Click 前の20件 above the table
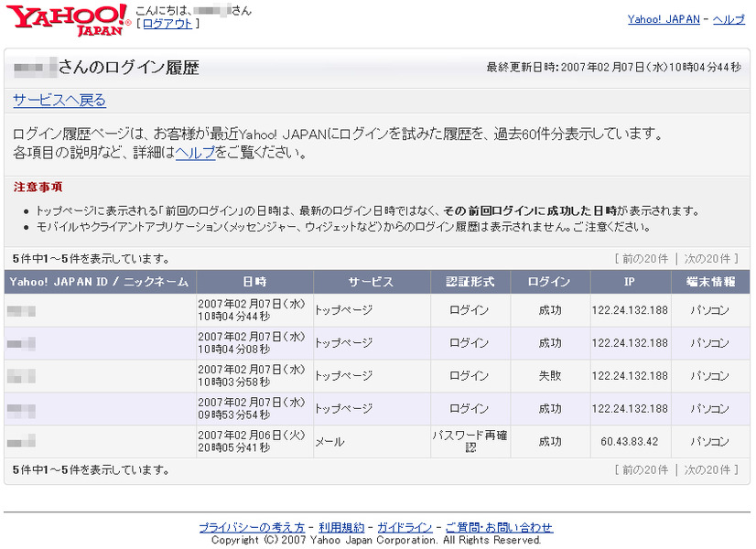 (645, 259)
